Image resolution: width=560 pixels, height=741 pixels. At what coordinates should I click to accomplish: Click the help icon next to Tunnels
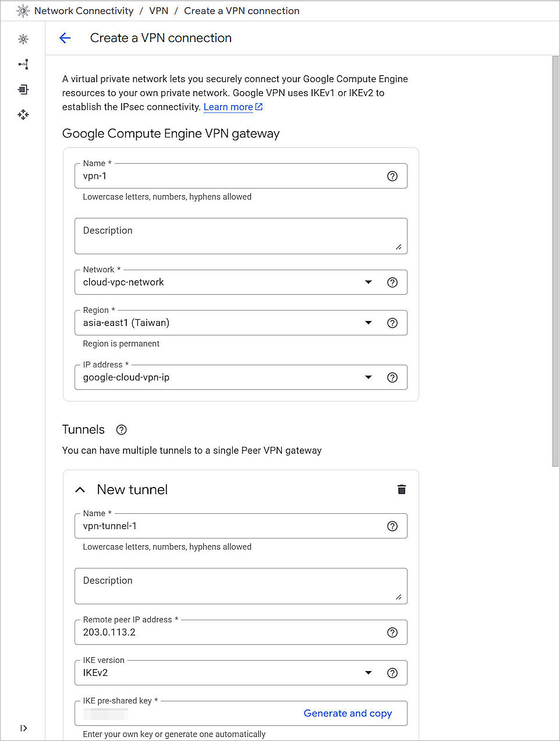(x=121, y=429)
